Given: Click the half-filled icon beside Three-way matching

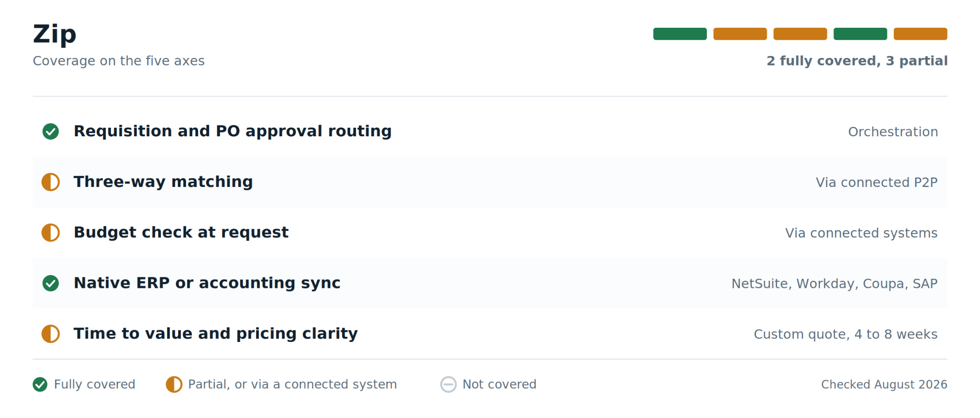Looking at the screenshot, I should [x=51, y=182].
